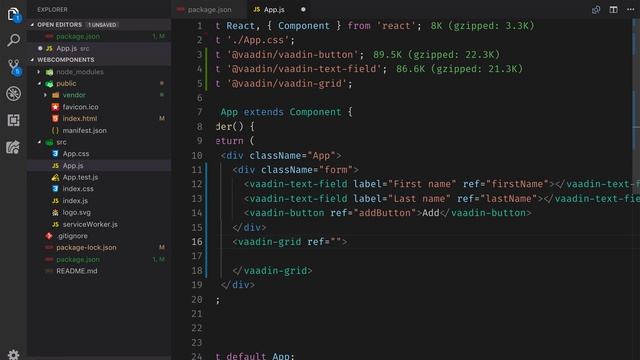The height and width of the screenshot is (360, 640).
Task: Click "First name" label value on line 12
Action: 422,184
